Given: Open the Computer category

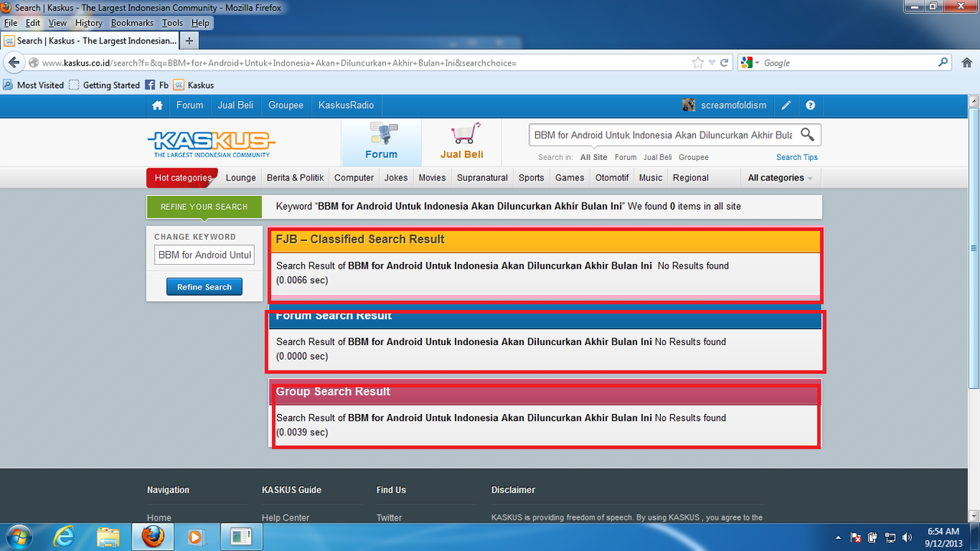Looking at the screenshot, I should pyautogui.click(x=354, y=178).
